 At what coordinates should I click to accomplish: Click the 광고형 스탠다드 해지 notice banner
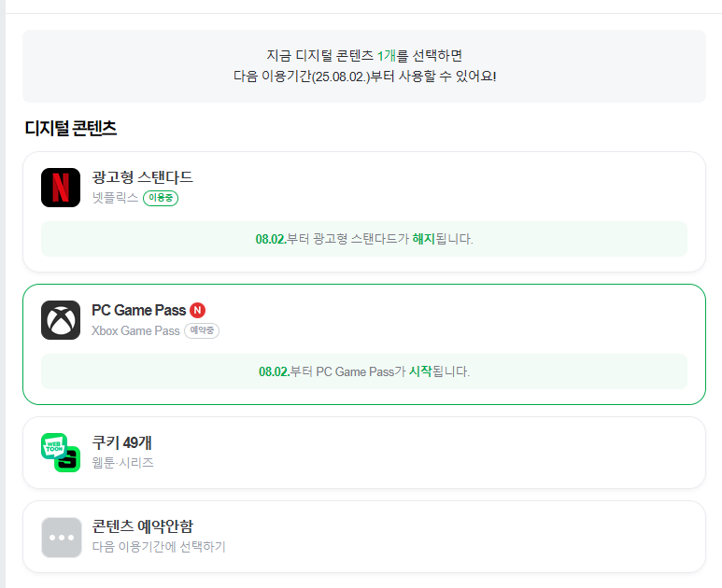coord(364,239)
